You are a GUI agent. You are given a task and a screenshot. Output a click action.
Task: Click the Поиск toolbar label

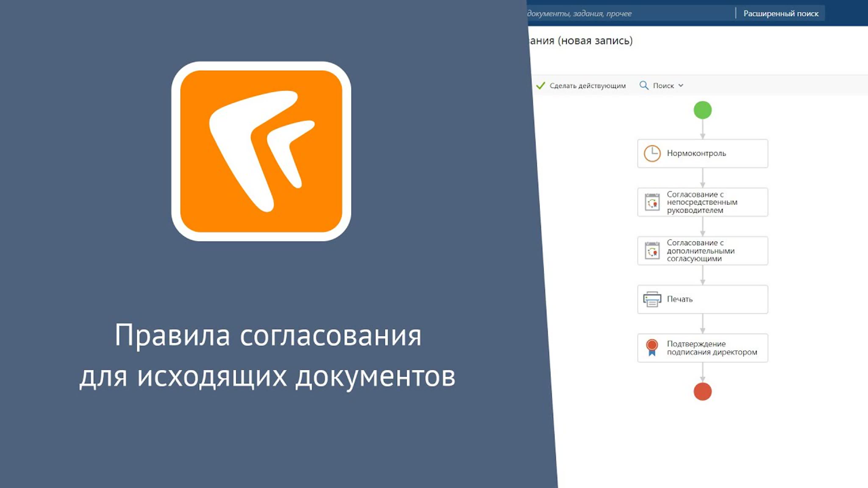point(664,86)
